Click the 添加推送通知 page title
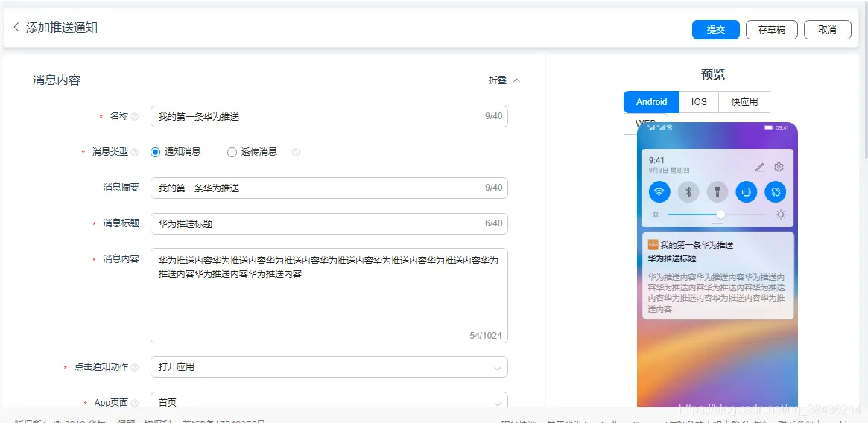Image resolution: width=868 pixels, height=423 pixels. point(61,27)
